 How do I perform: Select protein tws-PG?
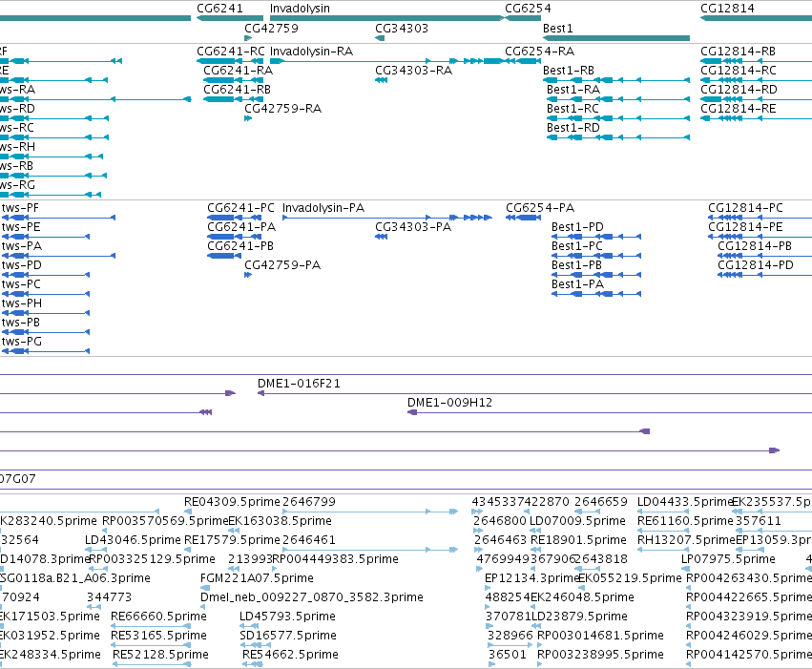(x=22, y=343)
